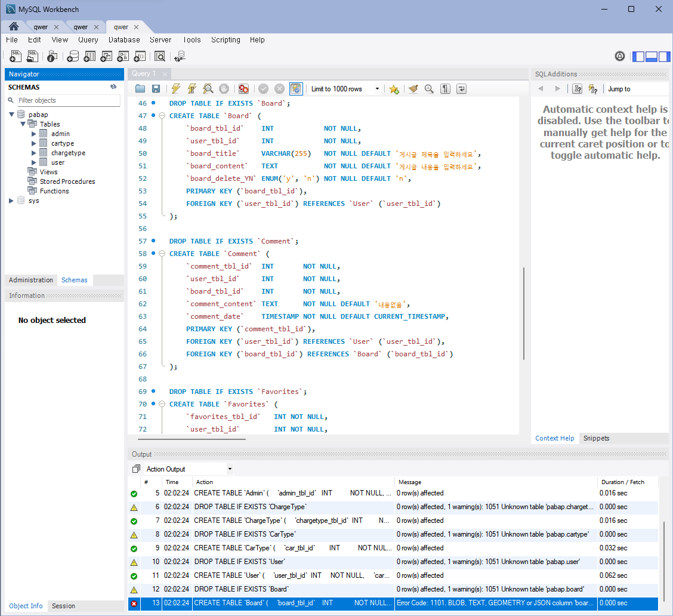
Task: Toggle invisible characters display with pilcrow icon
Action: (445, 88)
